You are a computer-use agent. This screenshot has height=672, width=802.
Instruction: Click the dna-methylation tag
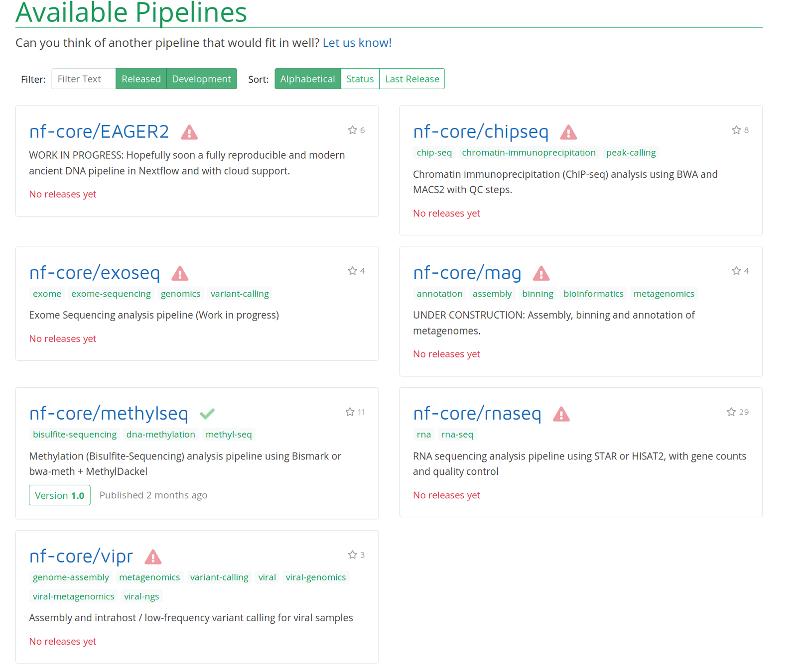[x=161, y=435]
